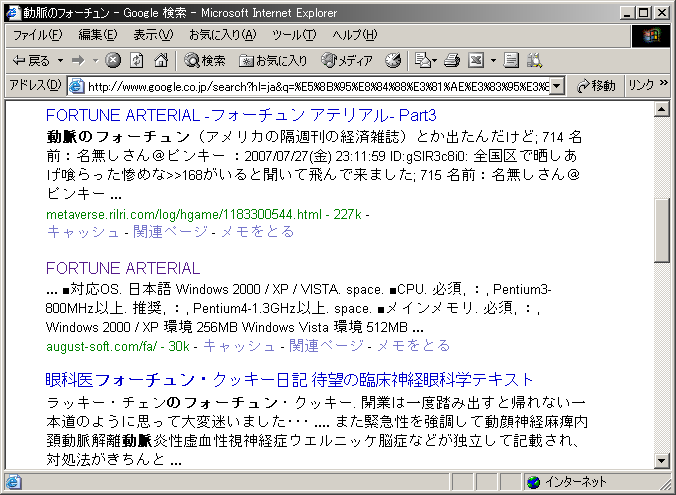
Task: Minimize the Internet Explorer window
Action: 627,13
